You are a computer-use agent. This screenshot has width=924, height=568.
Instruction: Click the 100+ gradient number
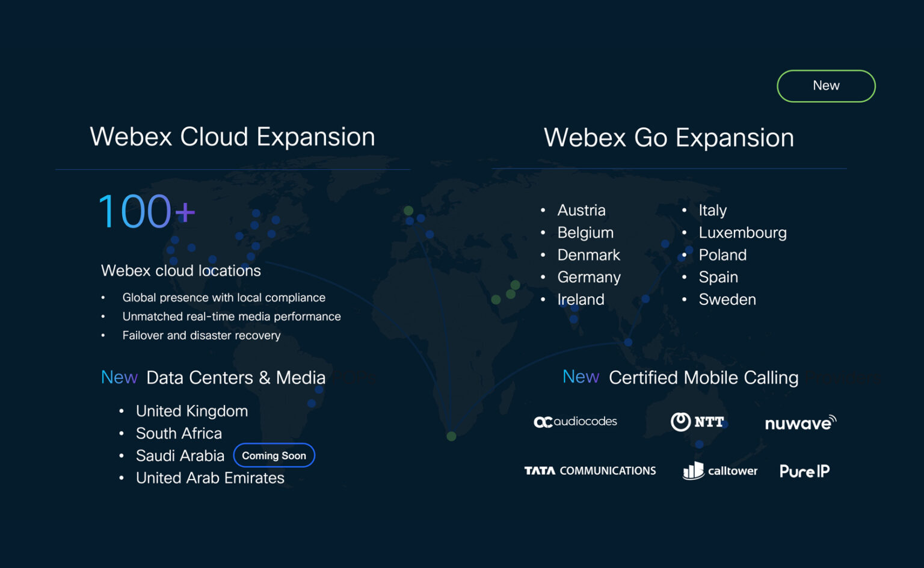tap(146, 212)
